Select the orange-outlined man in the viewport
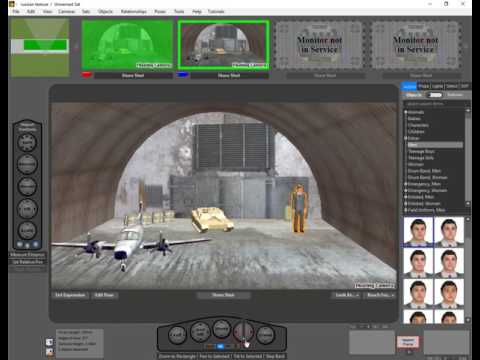This screenshot has width=480, height=360. [x=299, y=208]
